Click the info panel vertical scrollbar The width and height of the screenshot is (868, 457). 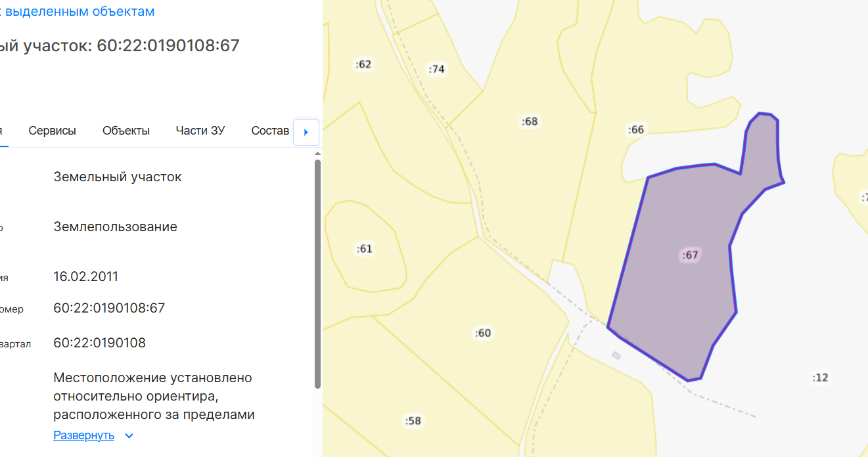[x=318, y=274]
